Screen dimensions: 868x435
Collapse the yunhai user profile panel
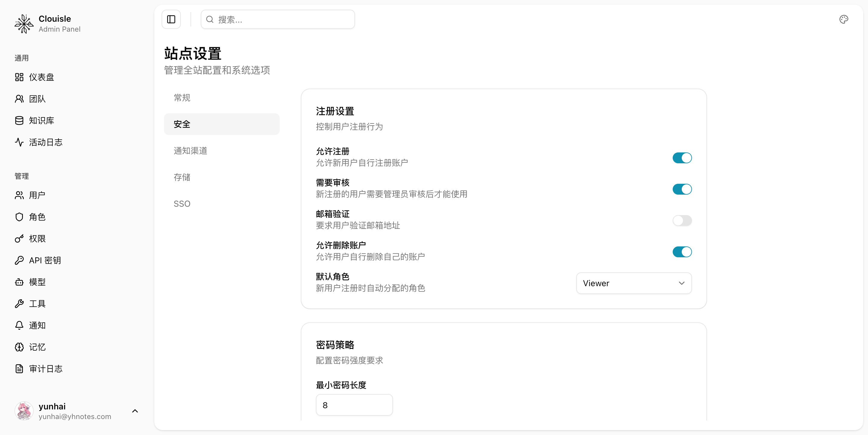pos(135,411)
